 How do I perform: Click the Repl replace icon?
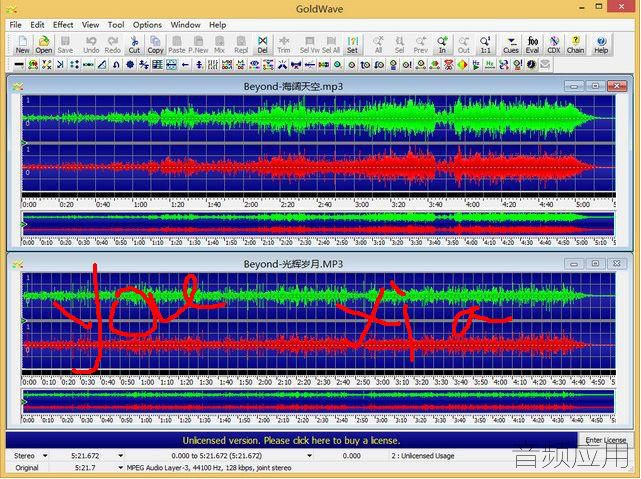click(x=241, y=45)
